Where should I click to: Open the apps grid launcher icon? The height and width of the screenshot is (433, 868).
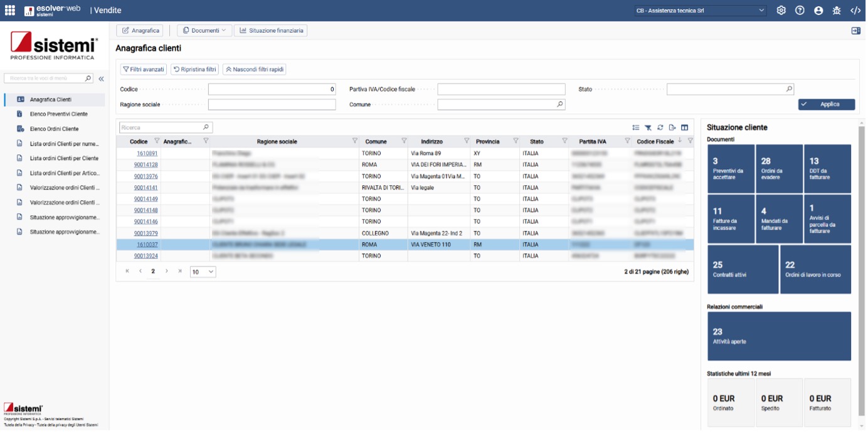pyautogui.click(x=10, y=11)
